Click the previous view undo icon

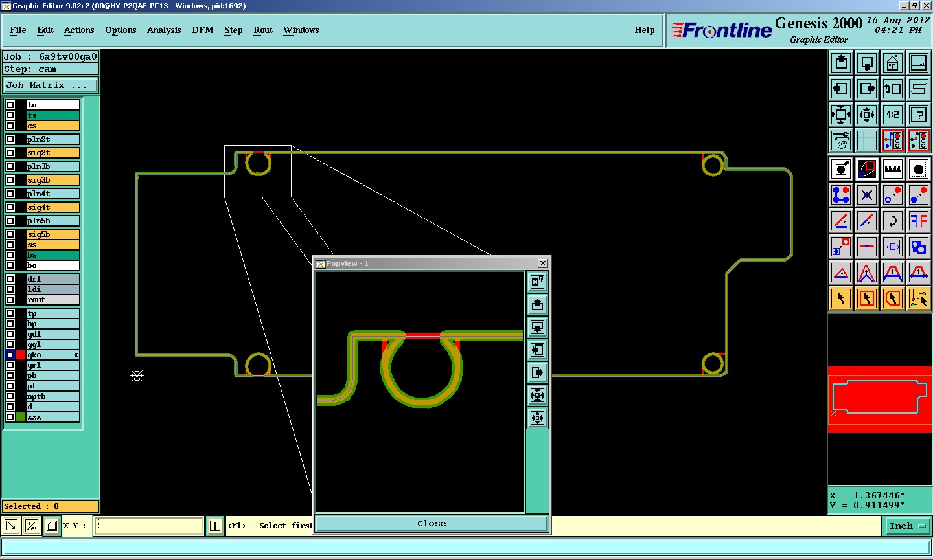[x=893, y=89]
